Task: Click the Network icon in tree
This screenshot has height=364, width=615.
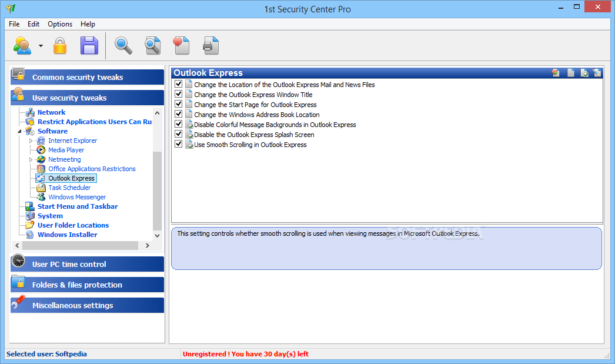Action: pos(30,112)
